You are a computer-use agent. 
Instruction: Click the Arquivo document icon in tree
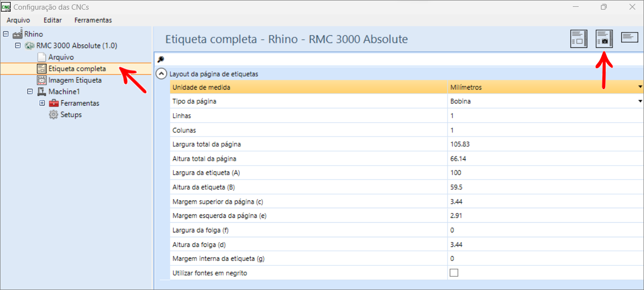coord(42,57)
